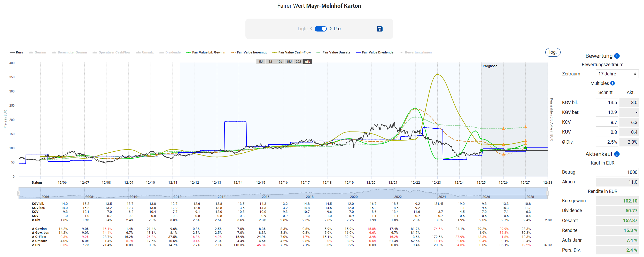Open the Bewertung info icon
This screenshot has height=257, width=644.
tap(617, 56)
